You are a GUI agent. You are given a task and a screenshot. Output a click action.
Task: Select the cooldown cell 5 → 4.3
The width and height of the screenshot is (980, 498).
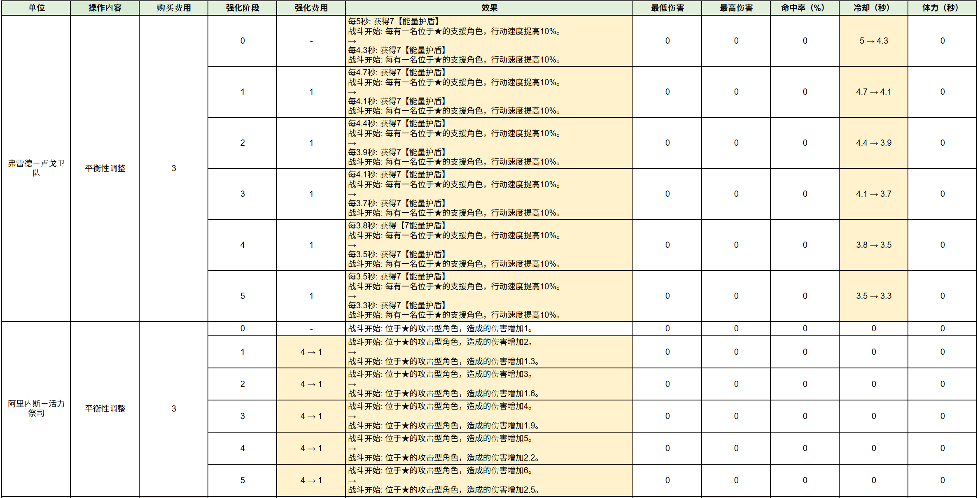pyautogui.click(x=874, y=41)
